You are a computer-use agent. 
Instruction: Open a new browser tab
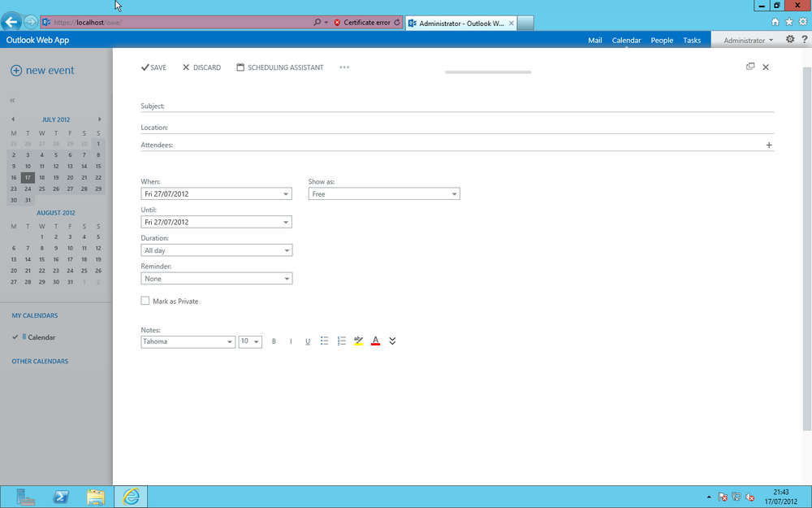point(525,24)
